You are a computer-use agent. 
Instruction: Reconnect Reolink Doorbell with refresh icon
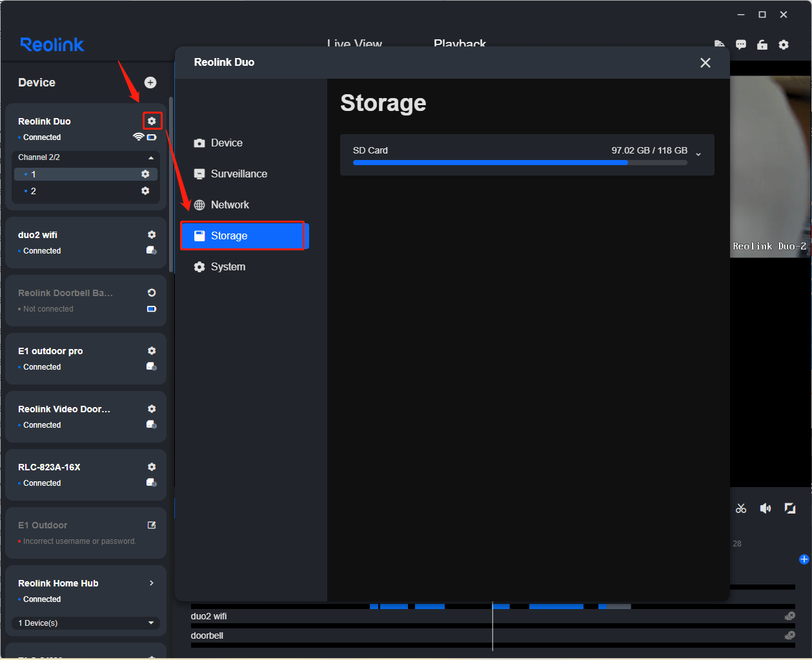click(x=152, y=293)
